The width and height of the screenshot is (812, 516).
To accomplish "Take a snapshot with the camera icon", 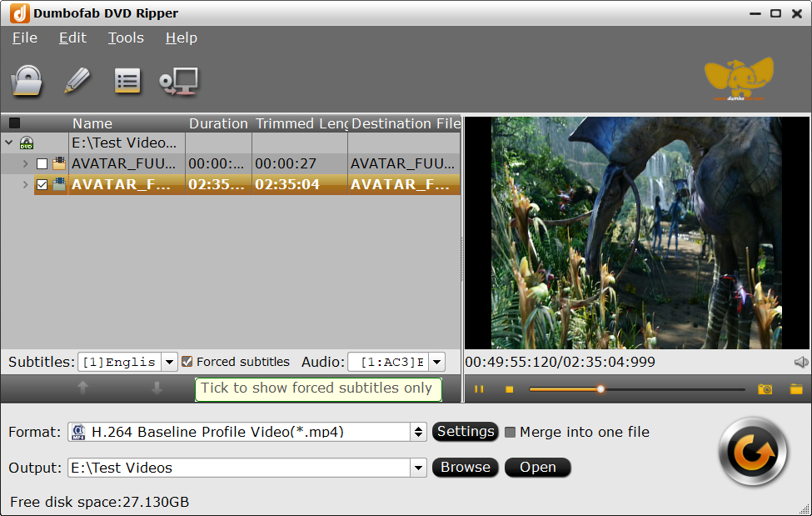I will 765,389.
